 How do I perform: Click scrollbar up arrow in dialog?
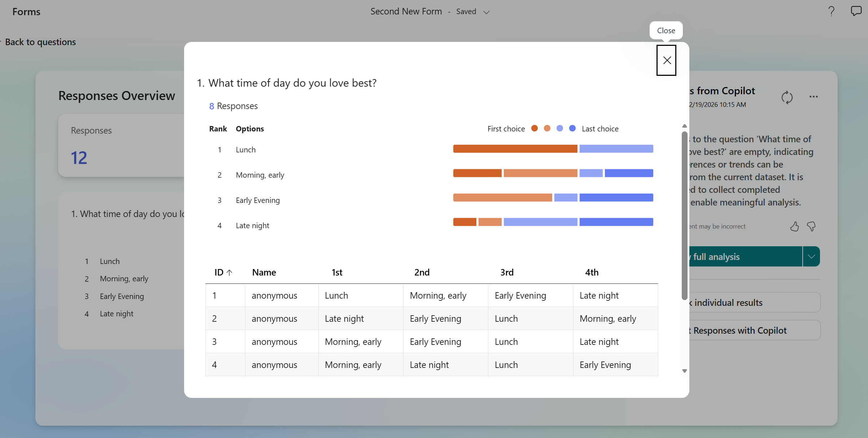[x=684, y=126]
